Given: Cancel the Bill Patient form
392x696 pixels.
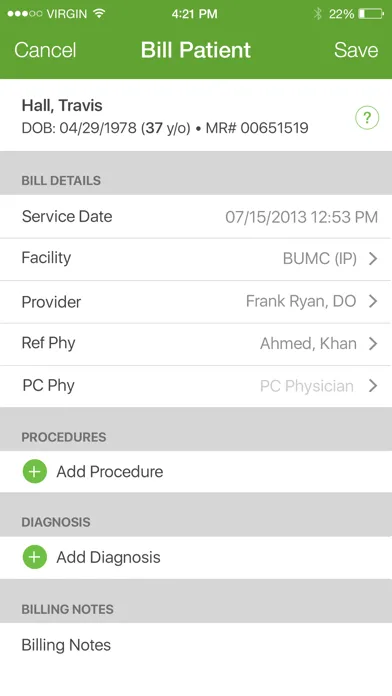Looking at the screenshot, I should point(45,50).
